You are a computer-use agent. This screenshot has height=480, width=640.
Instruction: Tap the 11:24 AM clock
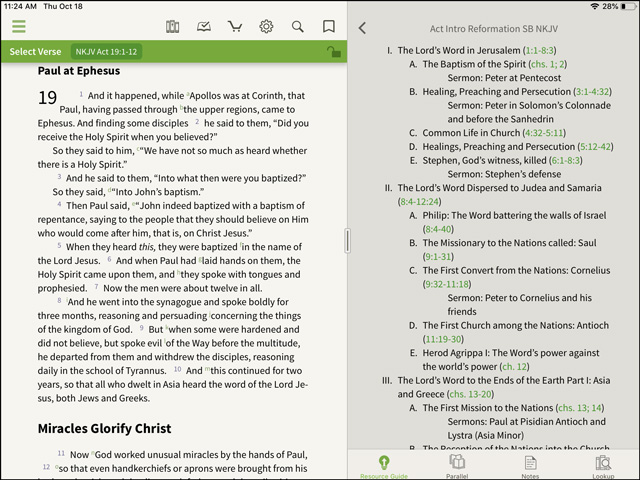click(20, 6)
